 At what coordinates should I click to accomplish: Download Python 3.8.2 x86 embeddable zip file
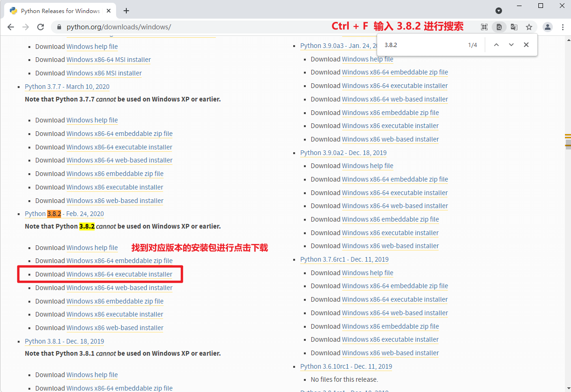coord(115,301)
